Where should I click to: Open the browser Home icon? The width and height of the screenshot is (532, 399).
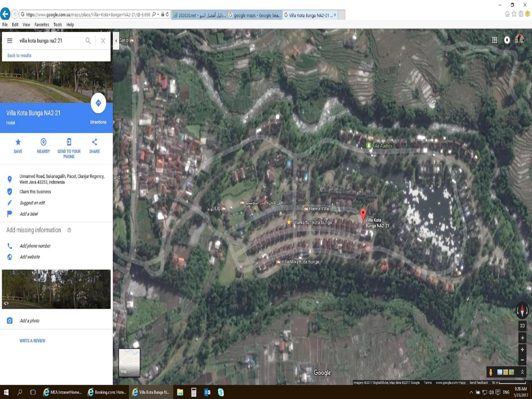(x=507, y=14)
